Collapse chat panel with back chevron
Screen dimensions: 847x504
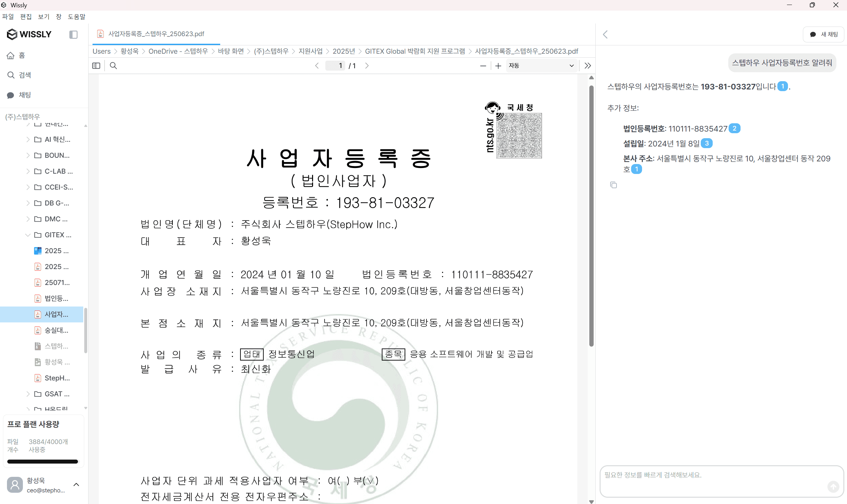coord(605,34)
